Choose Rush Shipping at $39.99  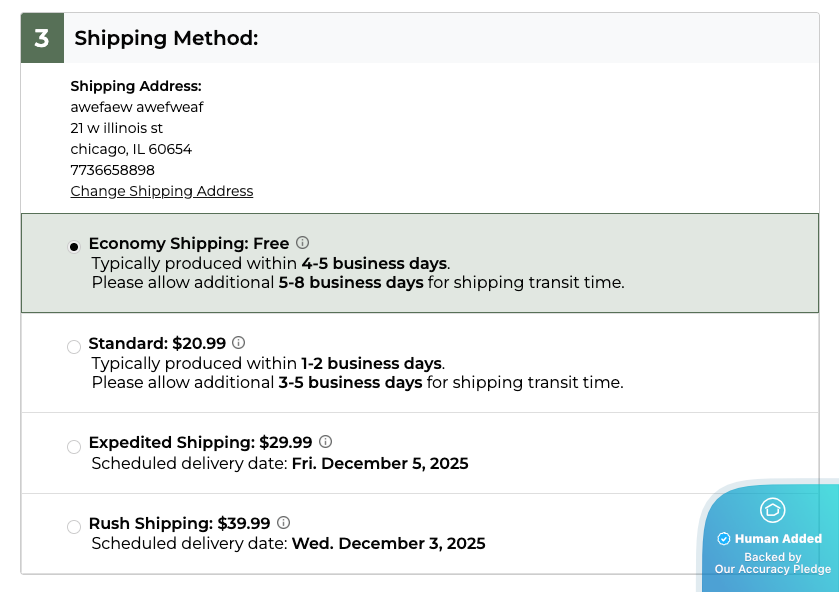coord(74,526)
